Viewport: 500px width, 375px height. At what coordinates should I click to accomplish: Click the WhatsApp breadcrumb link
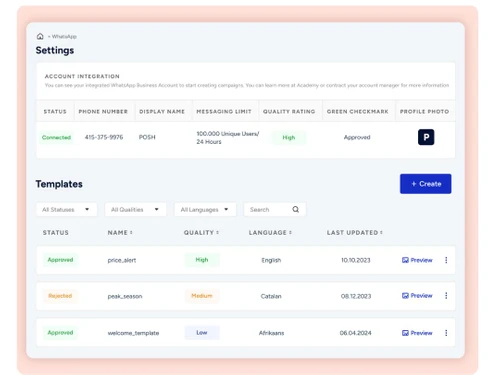coord(64,36)
